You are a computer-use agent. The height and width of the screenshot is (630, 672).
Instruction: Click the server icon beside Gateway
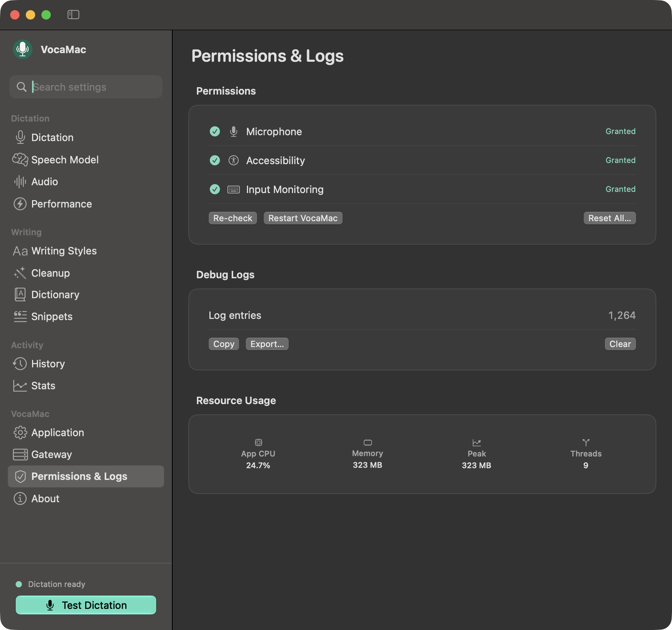[20, 455]
